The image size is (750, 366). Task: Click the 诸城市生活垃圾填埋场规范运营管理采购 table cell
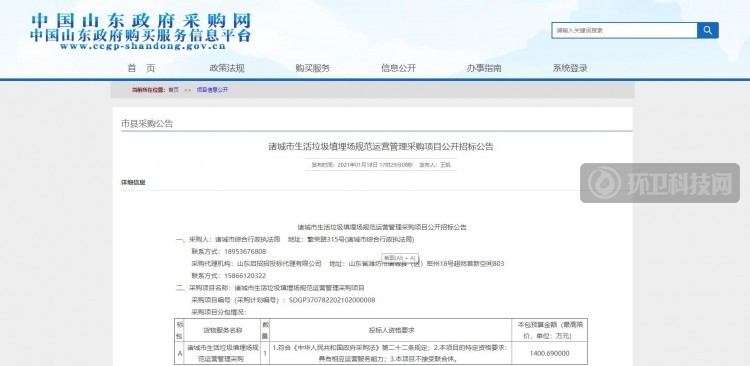pos(222,354)
